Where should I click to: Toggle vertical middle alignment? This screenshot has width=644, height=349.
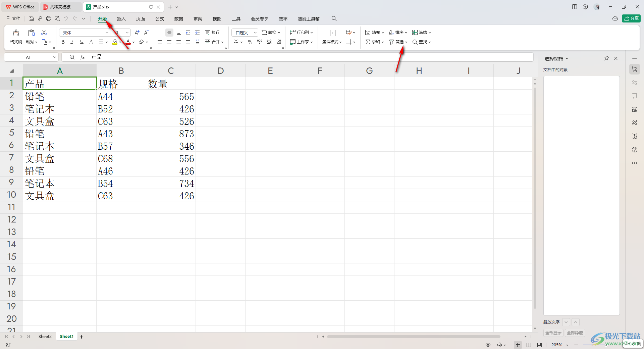169,33
